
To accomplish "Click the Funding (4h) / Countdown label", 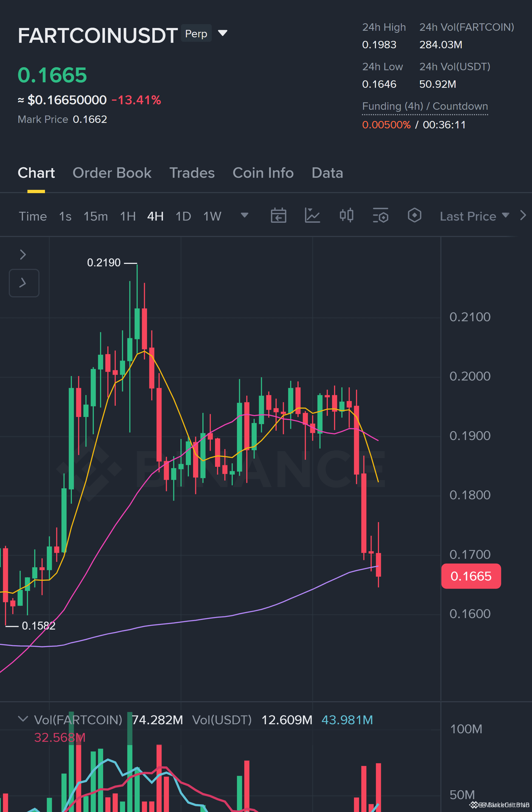I will (425, 106).
